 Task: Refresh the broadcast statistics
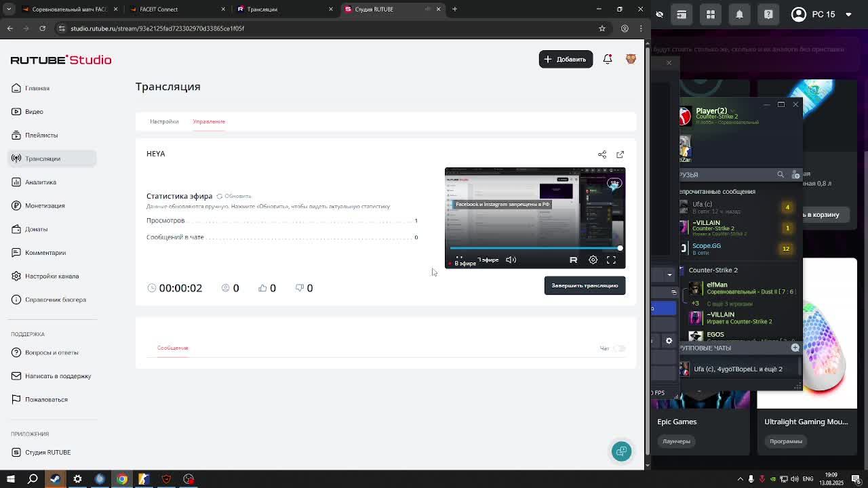(x=233, y=196)
